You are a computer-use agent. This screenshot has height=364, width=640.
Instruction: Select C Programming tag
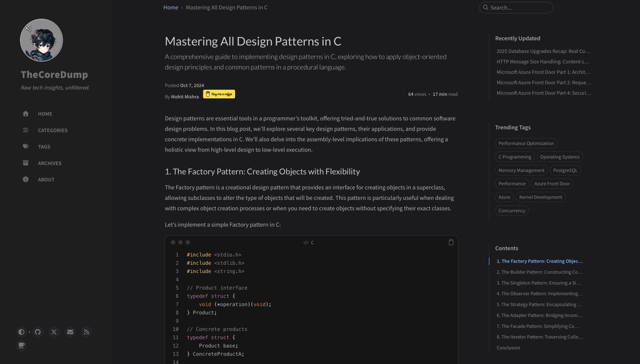[515, 157]
